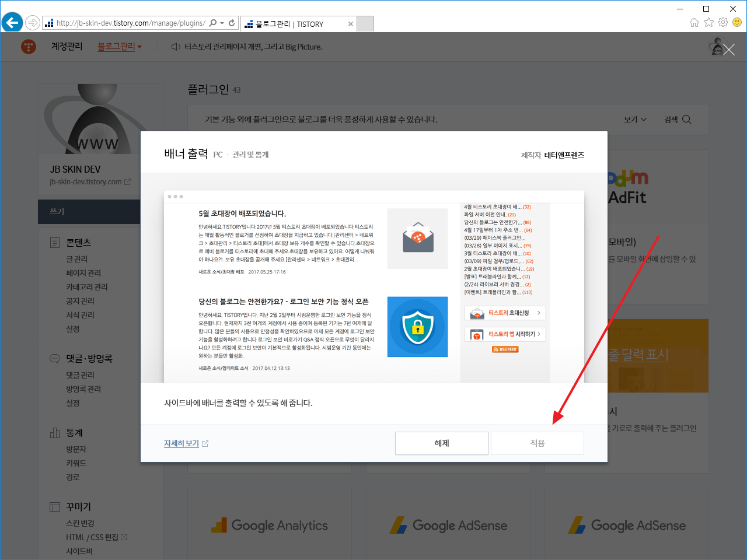Open the IE home icon
Screen dimensions: 747x560
(x=694, y=22)
